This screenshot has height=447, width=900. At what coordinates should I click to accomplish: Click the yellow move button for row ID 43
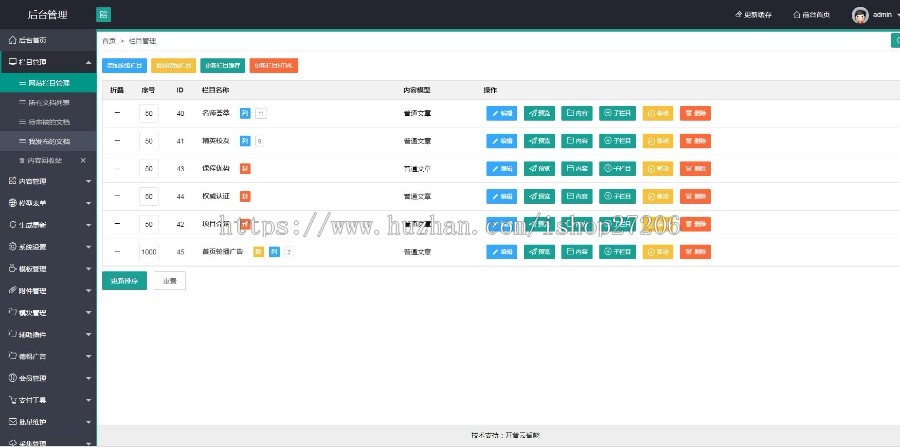[657, 169]
